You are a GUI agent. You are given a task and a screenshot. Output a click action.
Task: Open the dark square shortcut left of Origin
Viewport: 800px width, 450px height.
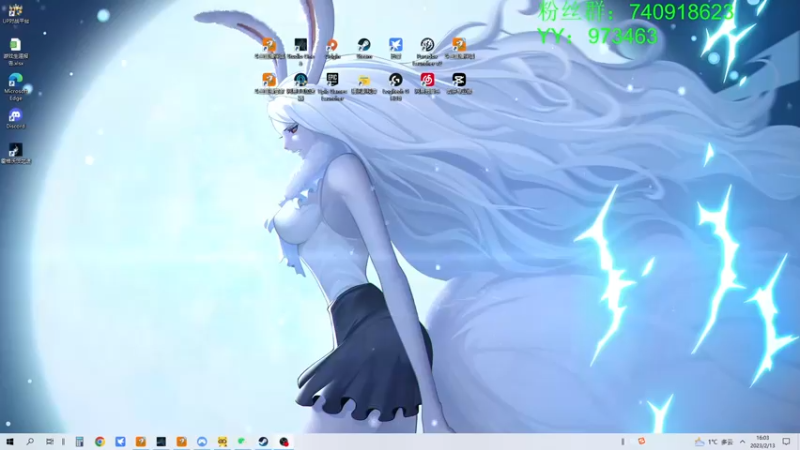coord(301,51)
